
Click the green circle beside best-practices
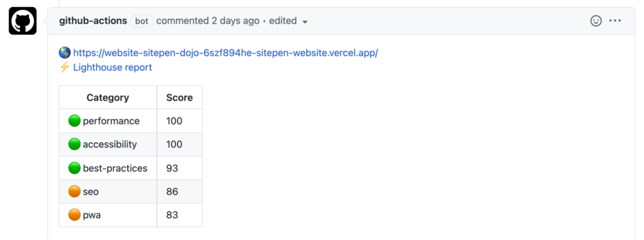pos(74,168)
